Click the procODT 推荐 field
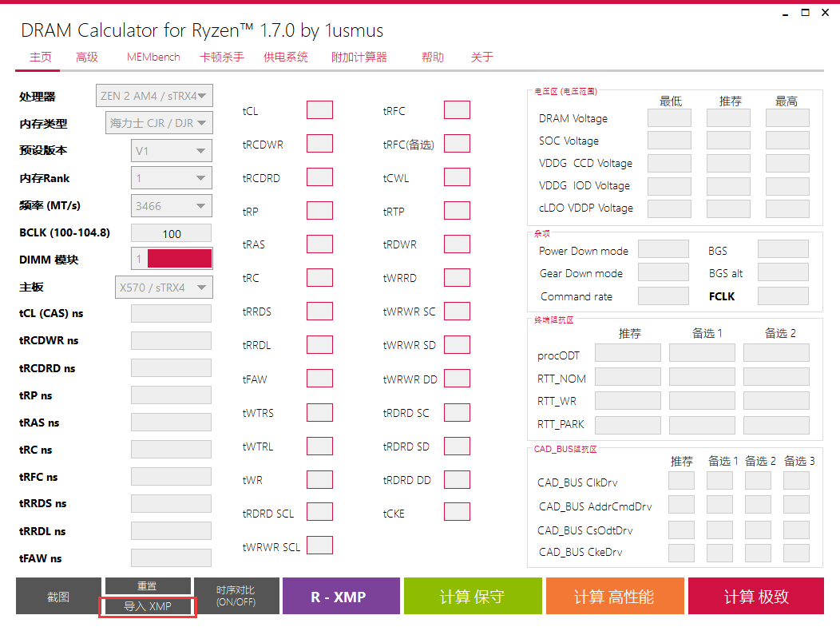This screenshot has width=840, height=631. [628, 353]
